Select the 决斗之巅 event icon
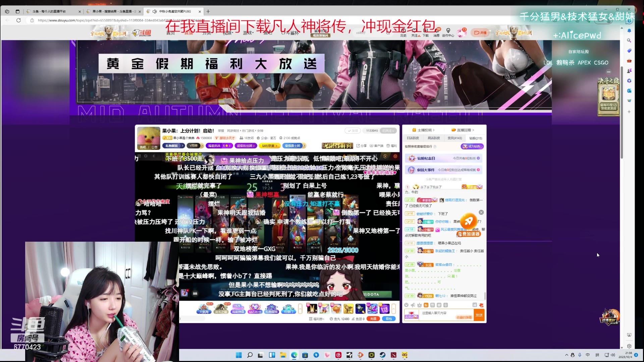644x362 pixels. pos(221,309)
